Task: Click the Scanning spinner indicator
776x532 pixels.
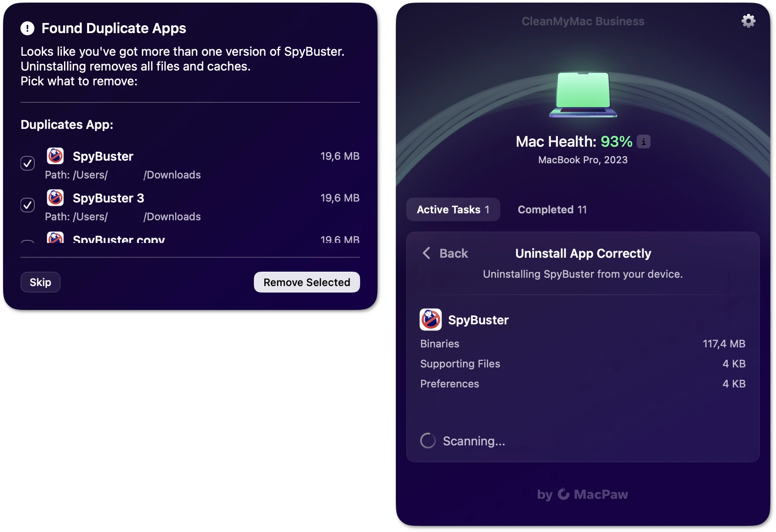Action: (428, 441)
